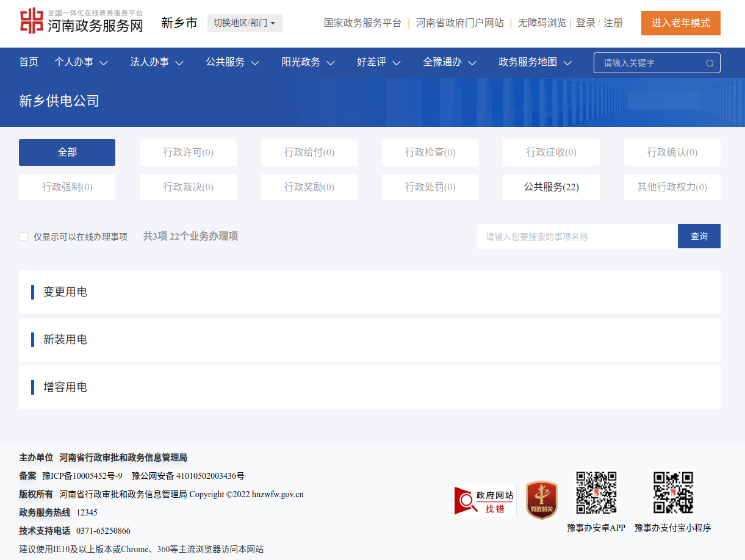This screenshot has width=745, height=560.
Task: Select the 行政确认(0) category tab
Action: (x=672, y=153)
